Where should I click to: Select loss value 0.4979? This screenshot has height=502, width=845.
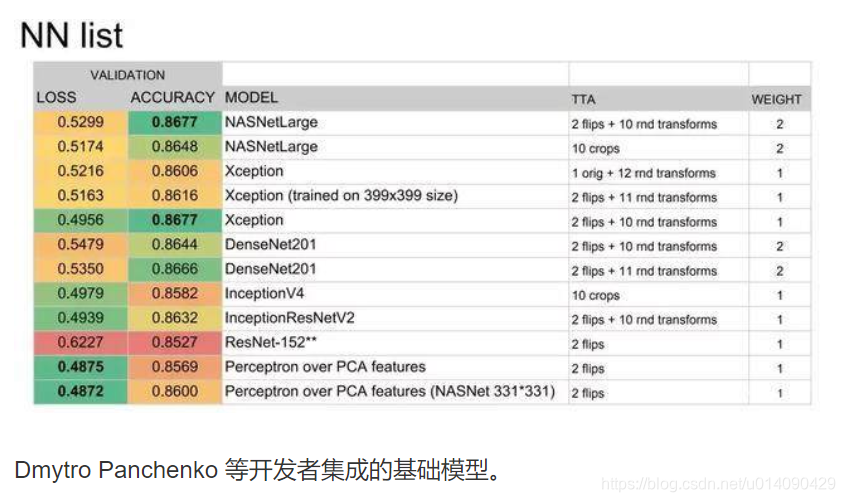click(x=80, y=294)
